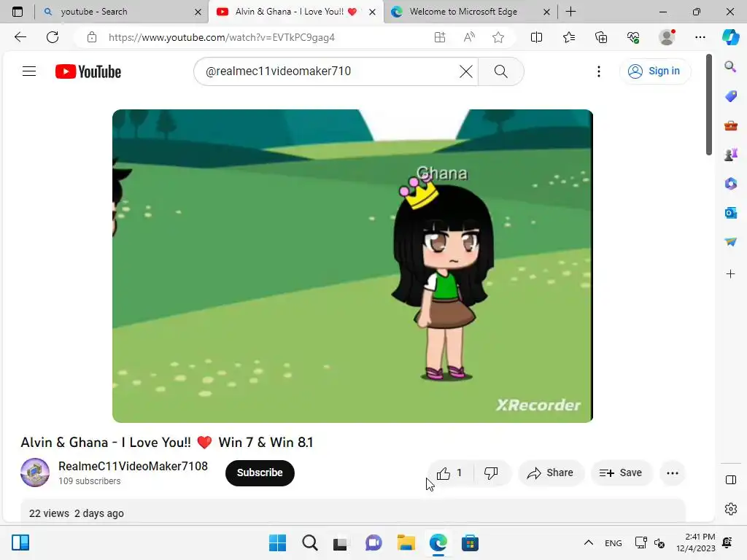The width and height of the screenshot is (747, 560).
Task: Open File Explorer from the taskbar
Action: [x=406, y=542]
